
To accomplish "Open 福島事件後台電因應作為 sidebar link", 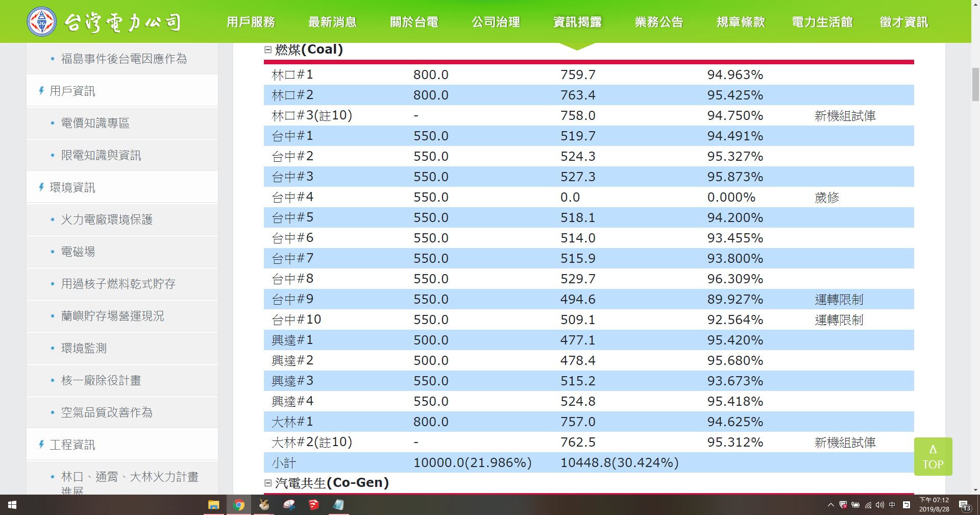I will 124,59.
